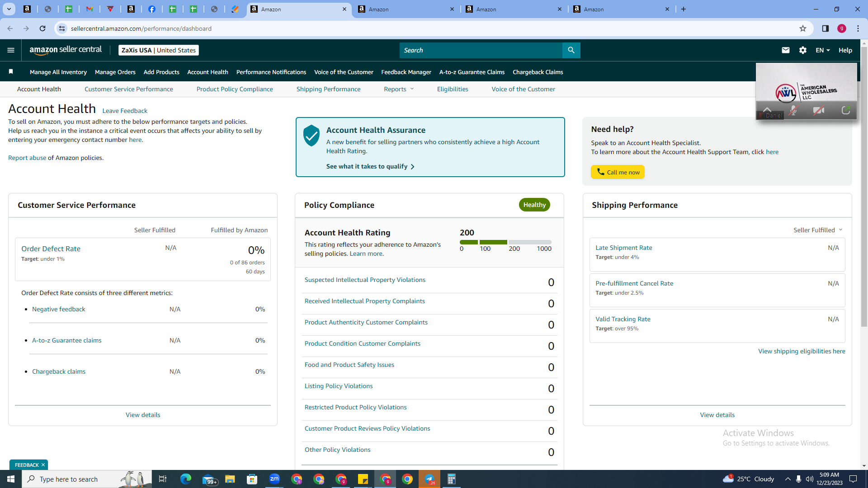This screenshot has height=488, width=868.
Task: Open the EN language dropdown
Action: coord(823,50)
